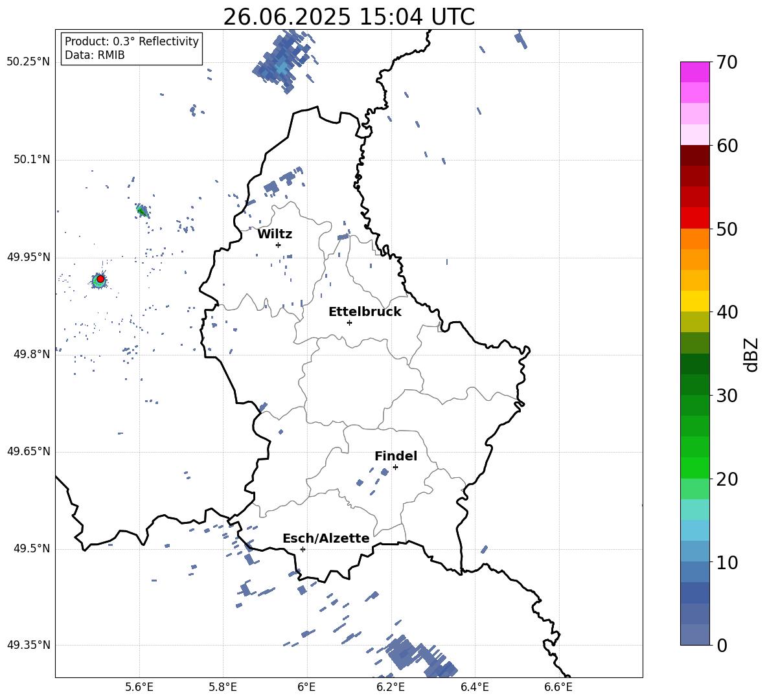Click the "Product: 0.3° Reflectivity" text

point(132,41)
